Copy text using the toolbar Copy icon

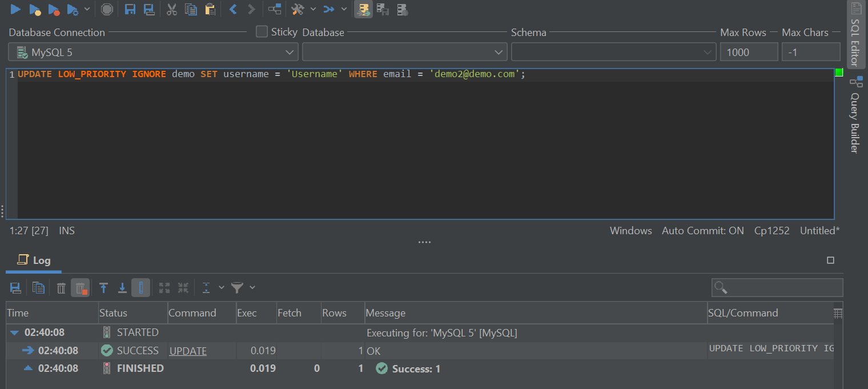[x=191, y=9]
